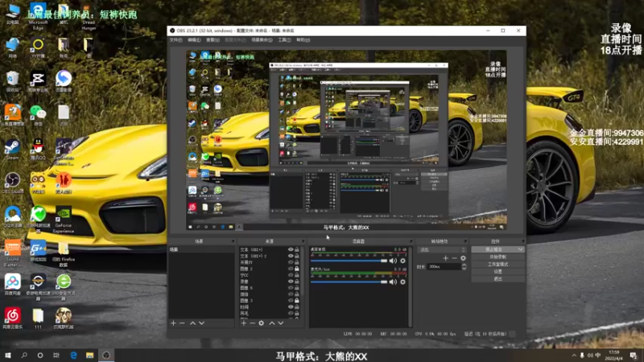Open Steam desktop shortcut
The image size is (644, 362).
pyautogui.click(x=12, y=146)
